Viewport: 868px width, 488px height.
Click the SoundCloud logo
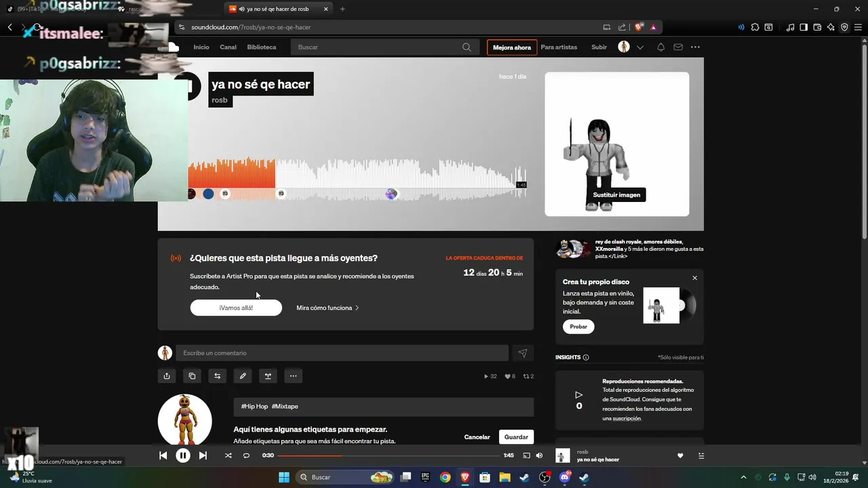tap(169, 47)
